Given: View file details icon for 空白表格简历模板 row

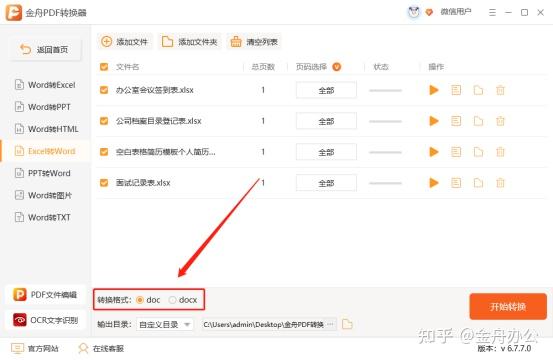Looking at the screenshot, I should click(456, 152).
